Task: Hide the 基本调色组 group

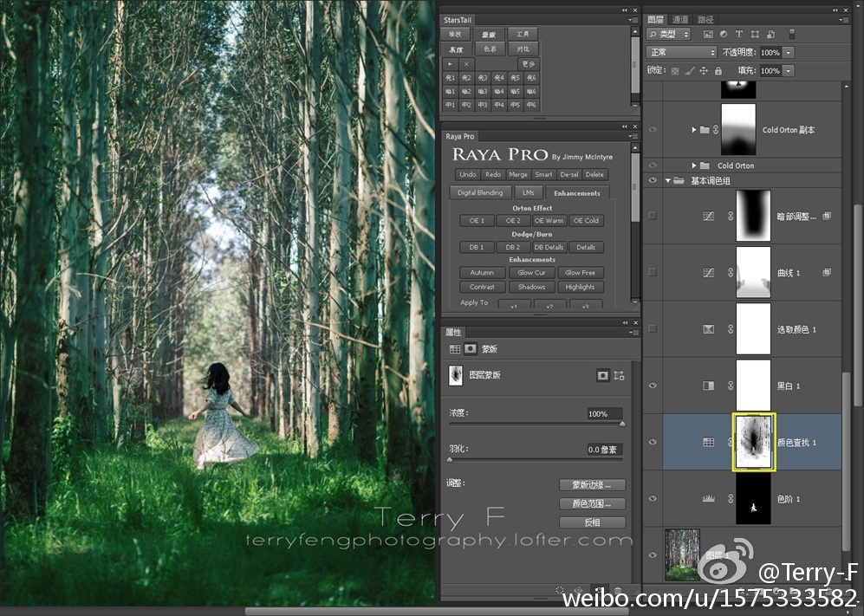Action: [653, 180]
